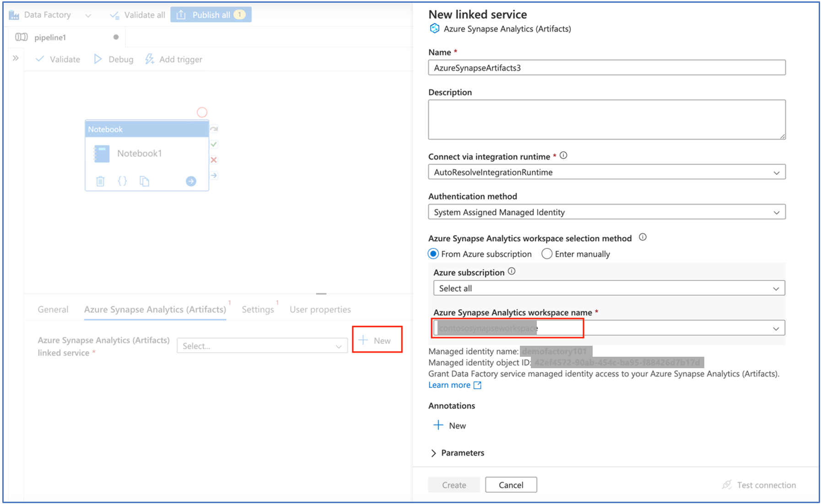821x504 pixels.
Task: Click the blue completion arrow connector
Action: [214, 176]
